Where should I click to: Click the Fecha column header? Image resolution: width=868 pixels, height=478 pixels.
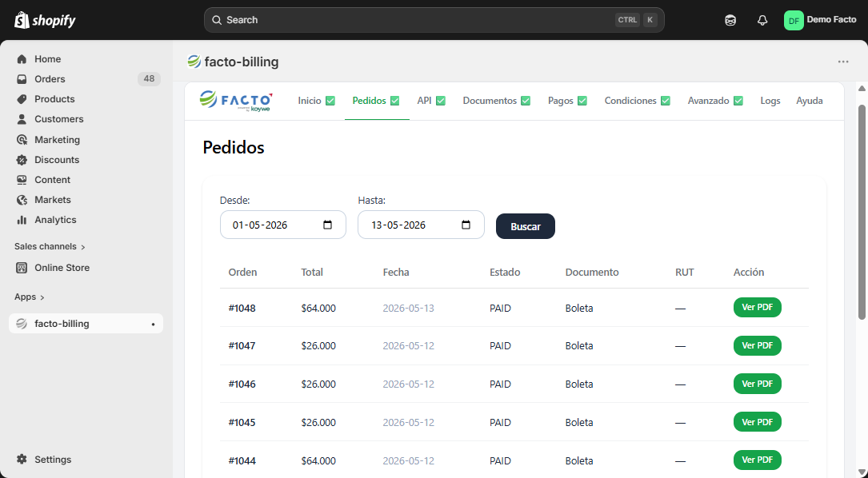point(396,273)
